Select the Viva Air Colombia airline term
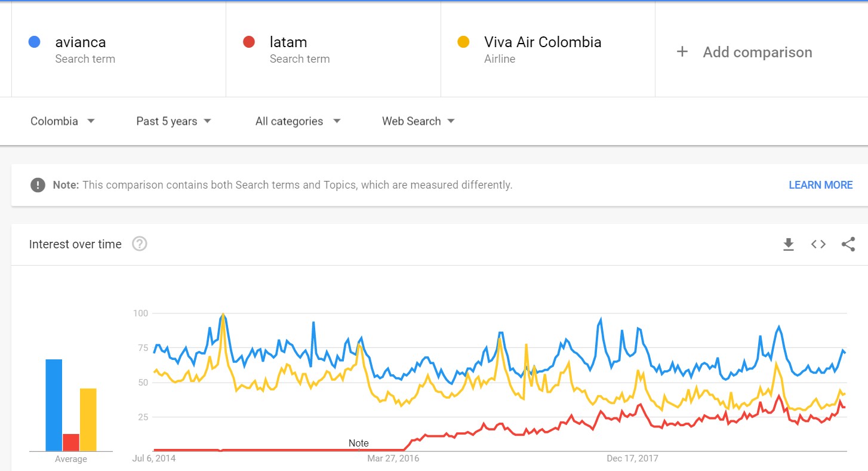This screenshot has height=471, width=868. (542, 42)
